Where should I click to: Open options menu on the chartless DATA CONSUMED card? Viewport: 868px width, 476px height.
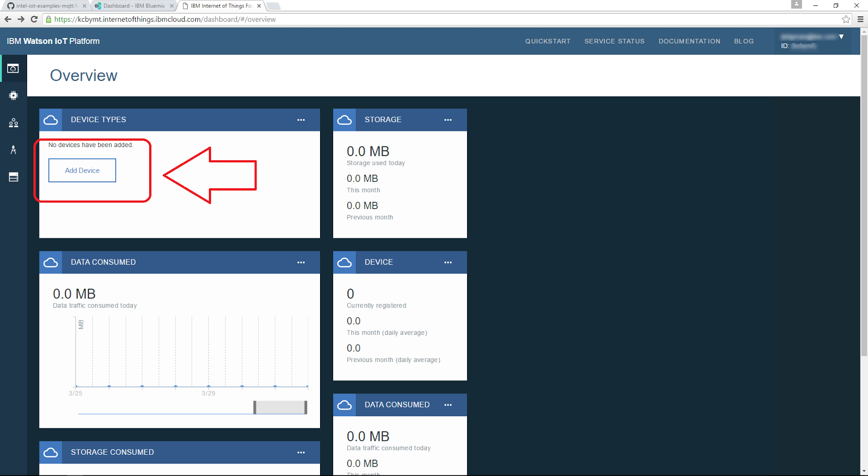pyautogui.click(x=448, y=405)
